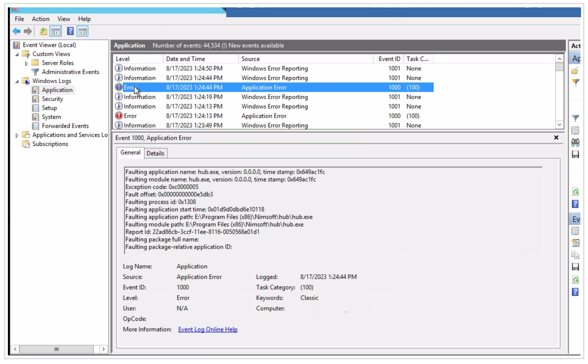
Task: Click the Show/Hide Action Pane toolbar icon
Action: pyautogui.click(x=82, y=31)
